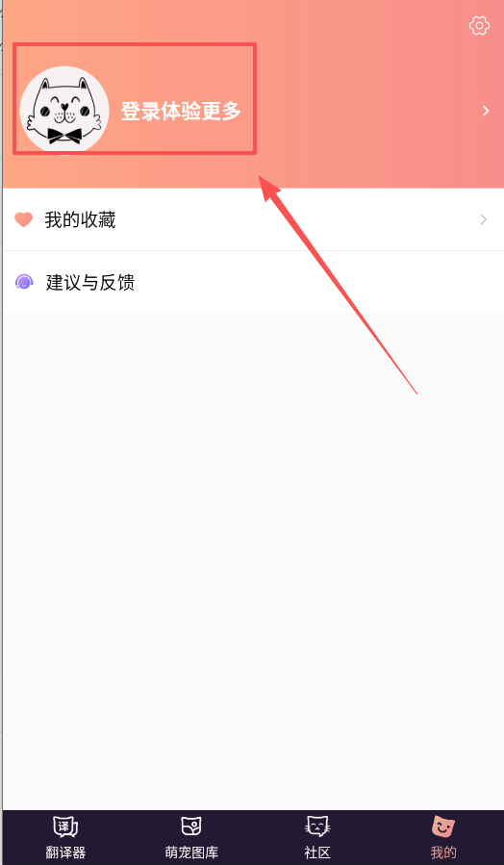
Task: Open the login page with the header chevron
Action: 486,111
